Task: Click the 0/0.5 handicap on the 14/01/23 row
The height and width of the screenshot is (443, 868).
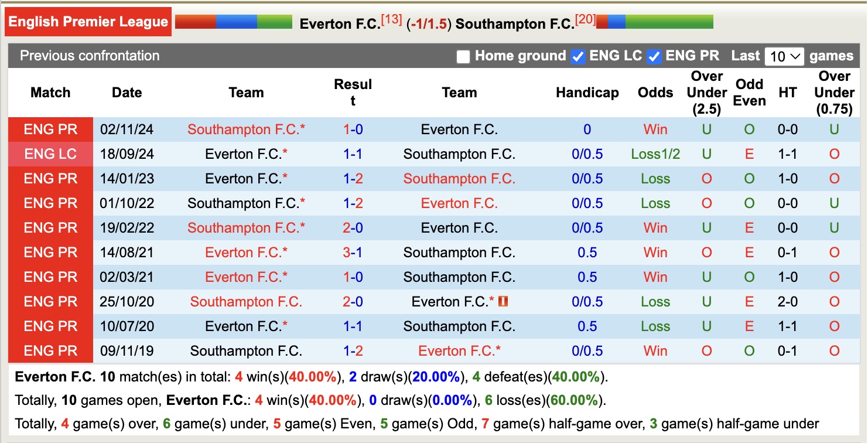Action: click(587, 178)
